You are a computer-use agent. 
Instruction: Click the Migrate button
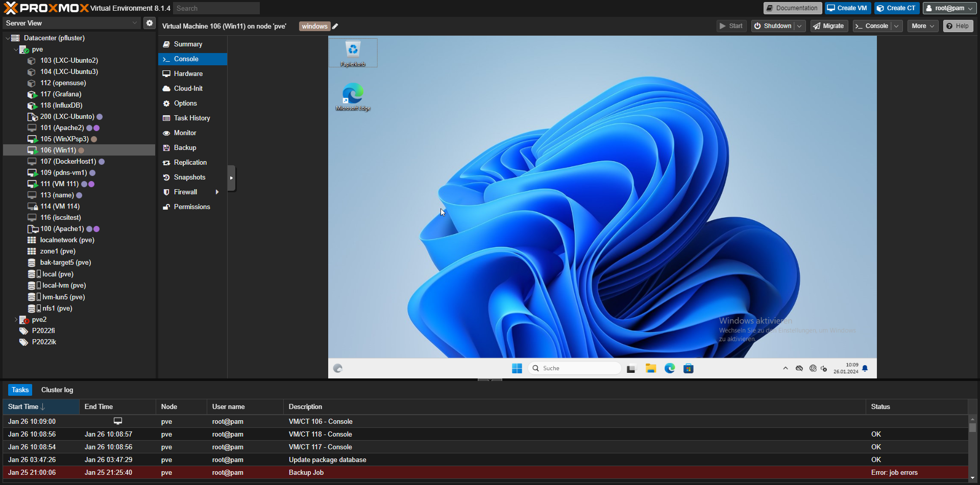click(x=829, y=26)
